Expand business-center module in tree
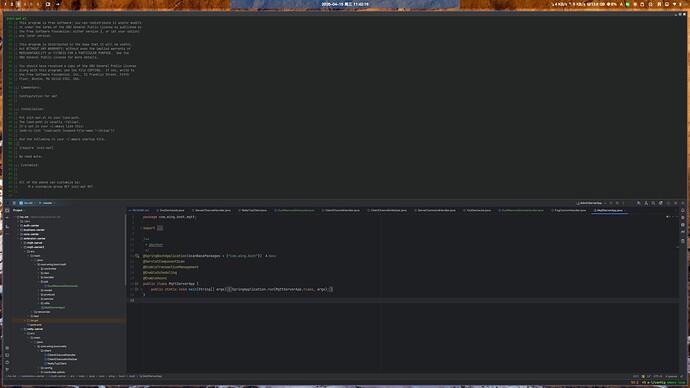690x388 pixels. click(18, 230)
